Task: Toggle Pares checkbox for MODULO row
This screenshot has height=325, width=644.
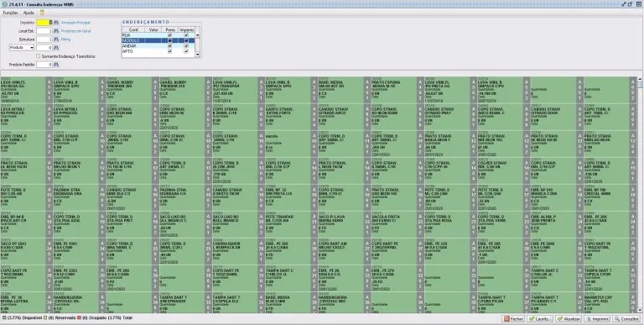Action: click(x=169, y=40)
